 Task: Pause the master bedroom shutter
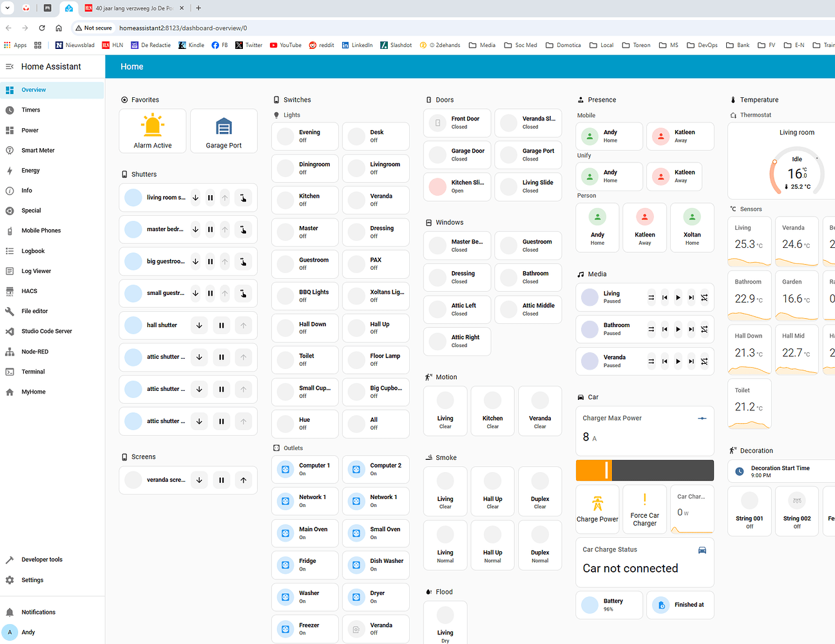(x=210, y=229)
